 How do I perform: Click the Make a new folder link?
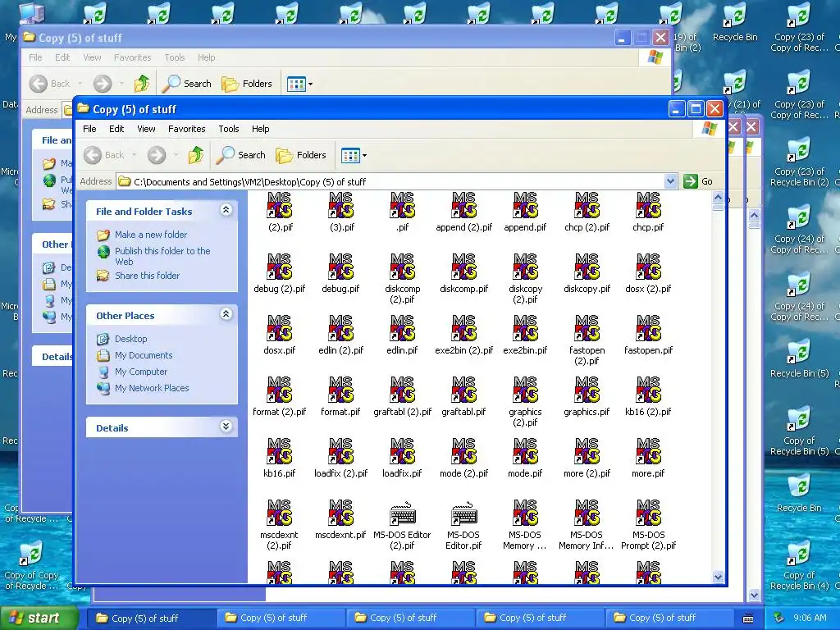click(151, 235)
